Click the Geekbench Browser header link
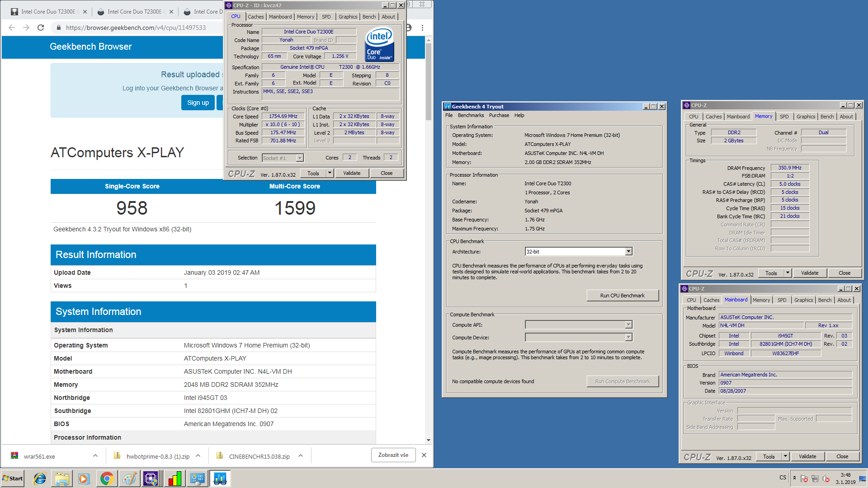The width and height of the screenshot is (868, 488). 90,47
